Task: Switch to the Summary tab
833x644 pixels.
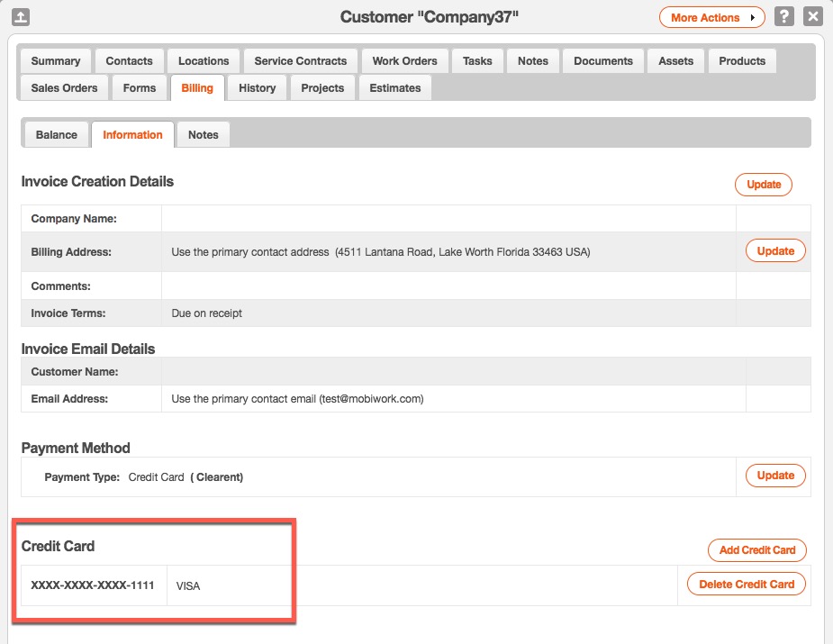Action: click(x=56, y=61)
